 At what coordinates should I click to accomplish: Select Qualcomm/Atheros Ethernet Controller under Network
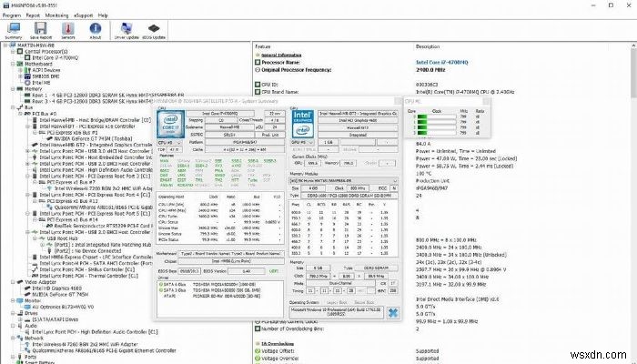click(104, 350)
